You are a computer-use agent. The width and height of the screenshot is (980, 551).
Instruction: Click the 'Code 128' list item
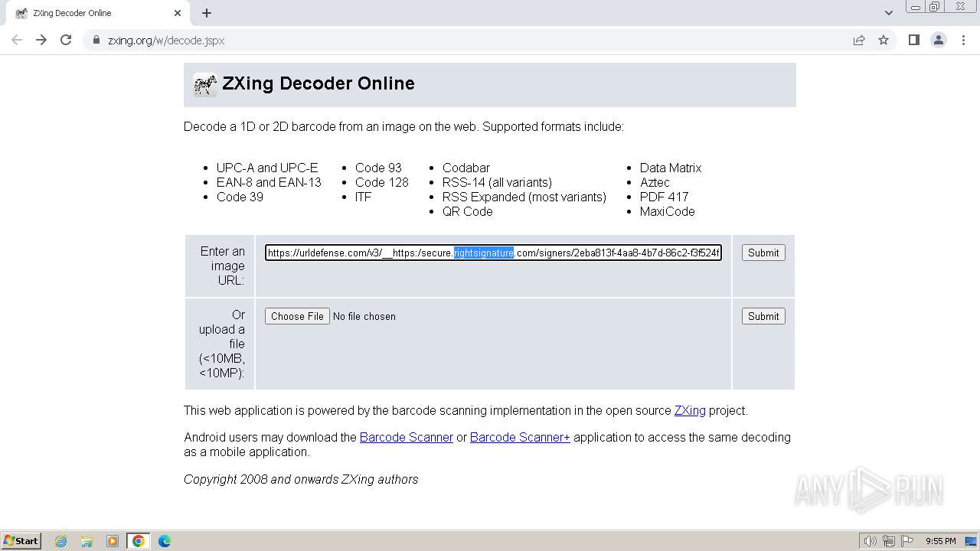coord(382,182)
